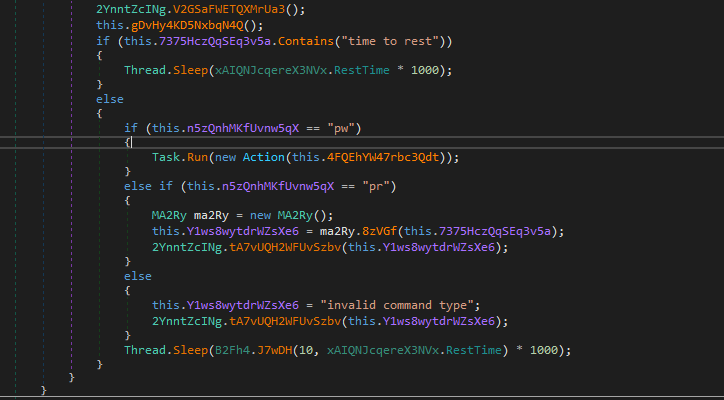
Task: Click RestTime in the J7wDH call
Action: (x=473, y=350)
